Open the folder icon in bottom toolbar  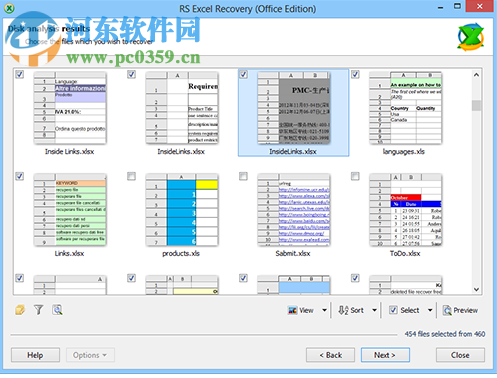coord(20,310)
